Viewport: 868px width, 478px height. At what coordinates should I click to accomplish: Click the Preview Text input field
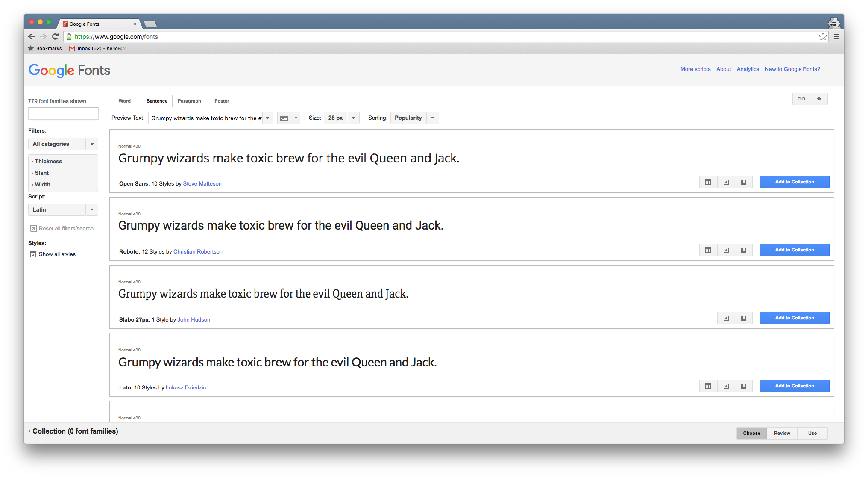(x=205, y=118)
